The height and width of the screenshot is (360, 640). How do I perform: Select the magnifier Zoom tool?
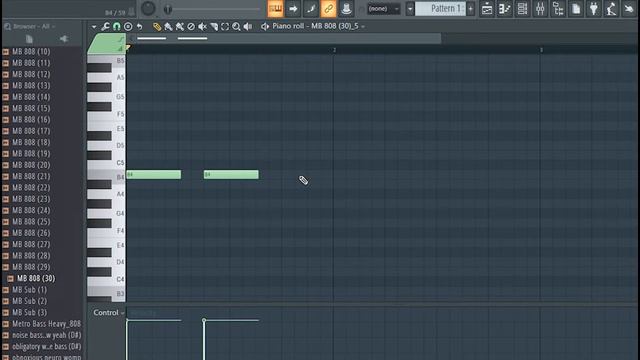[x=236, y=27]
